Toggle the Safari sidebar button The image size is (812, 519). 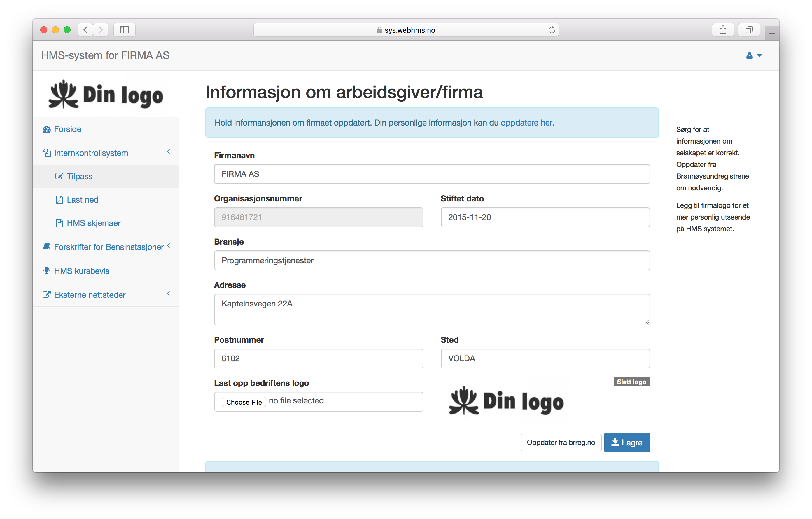(x=125, y=30)
